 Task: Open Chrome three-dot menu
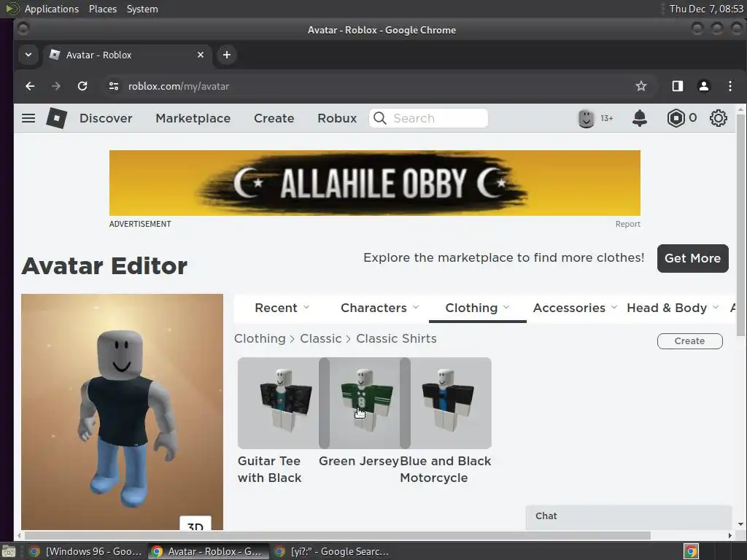click(729, 86)
